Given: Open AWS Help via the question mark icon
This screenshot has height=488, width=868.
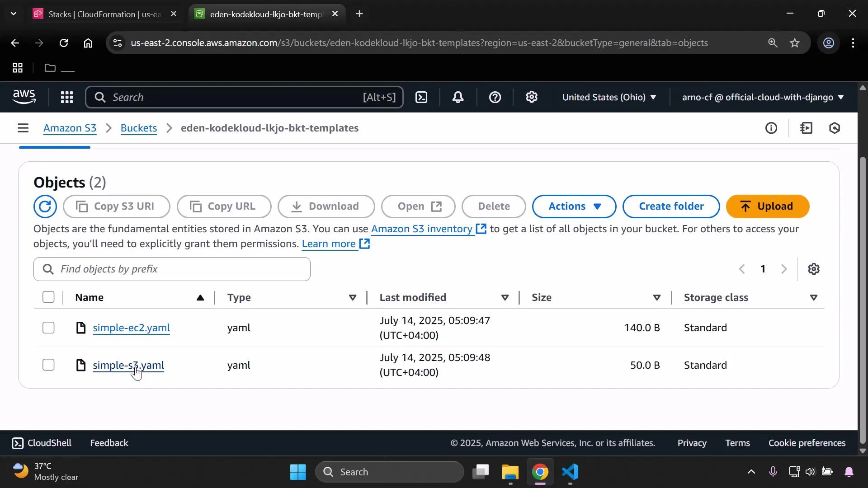Looking at the screenshot, I should click(495, 97).
